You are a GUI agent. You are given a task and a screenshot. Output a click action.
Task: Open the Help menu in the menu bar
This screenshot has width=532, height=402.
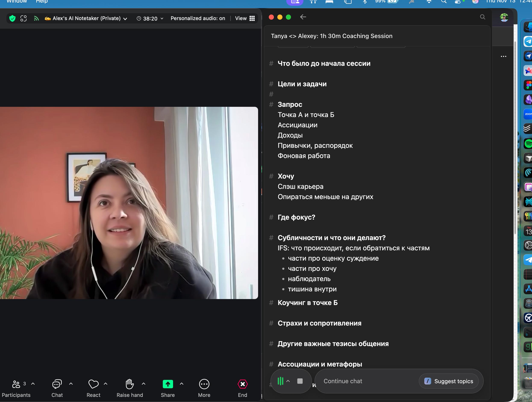[42, 1]
